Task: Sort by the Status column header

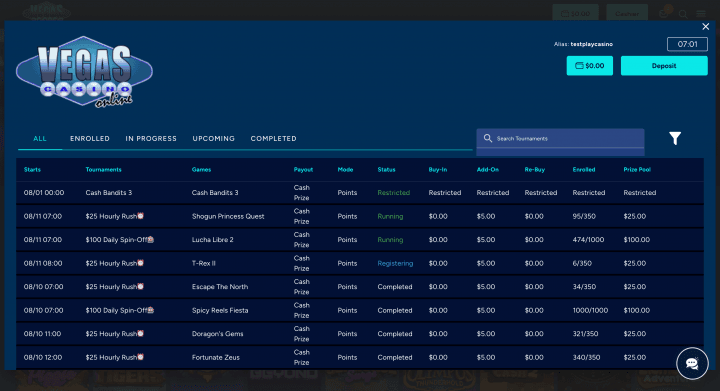Action: (x=386, y=170)
